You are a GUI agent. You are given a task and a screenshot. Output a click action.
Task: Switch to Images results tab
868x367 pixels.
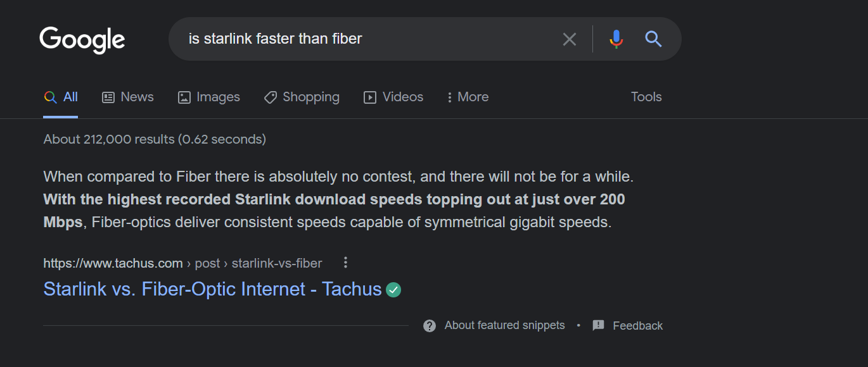coord(209,97)
